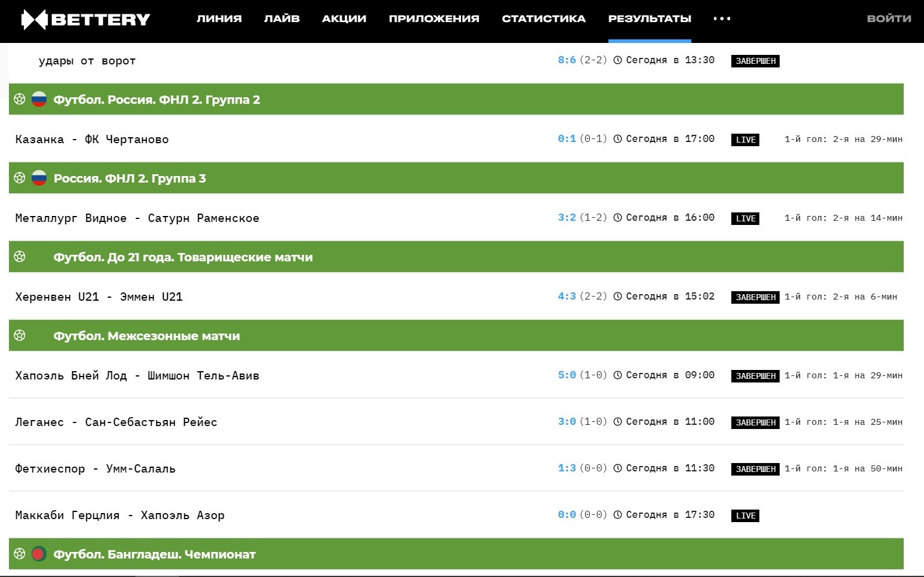924x577 pixels.
Task: Open match Херенвен U21 - Эммен U21
Action: coord(99,297)
